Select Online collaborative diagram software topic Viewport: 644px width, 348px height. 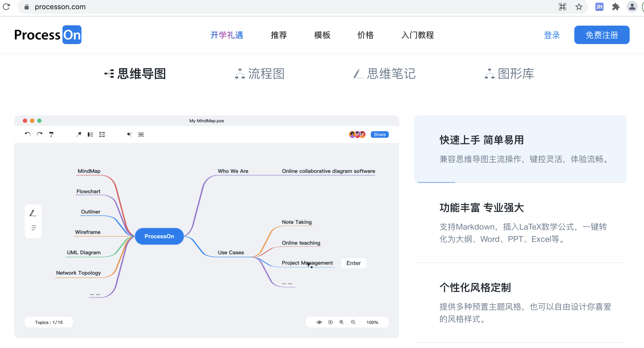click(328, 171)
